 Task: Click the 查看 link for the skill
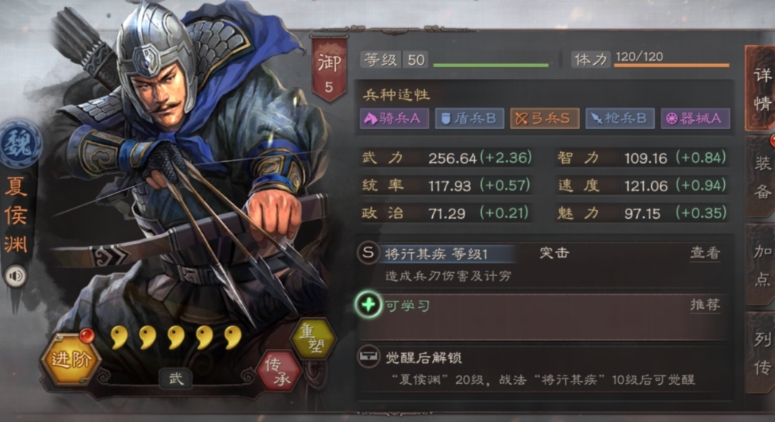click(705, 253)
